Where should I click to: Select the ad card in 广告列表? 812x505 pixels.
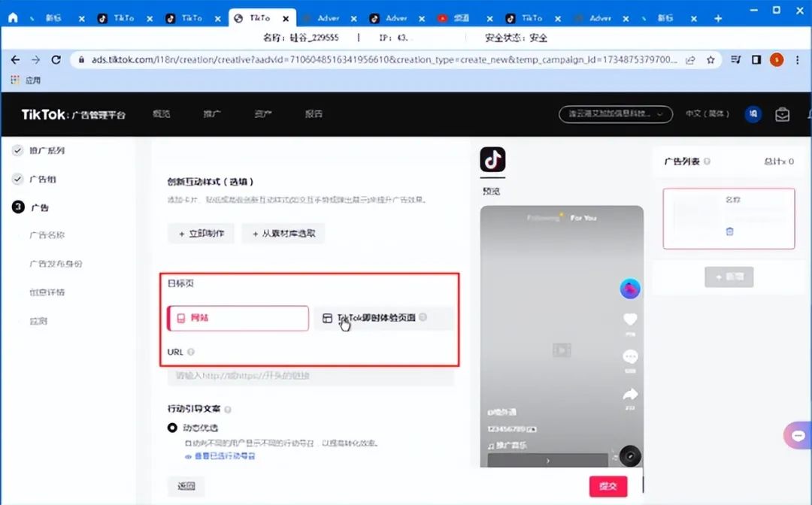[729, 219]
